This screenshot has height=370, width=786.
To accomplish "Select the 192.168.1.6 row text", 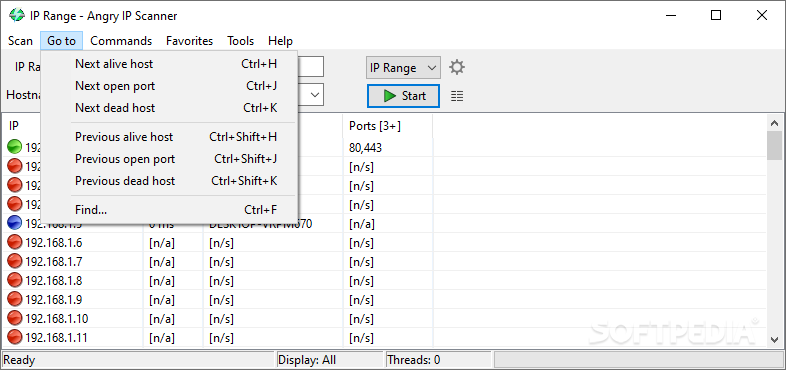I will (54, 243).
